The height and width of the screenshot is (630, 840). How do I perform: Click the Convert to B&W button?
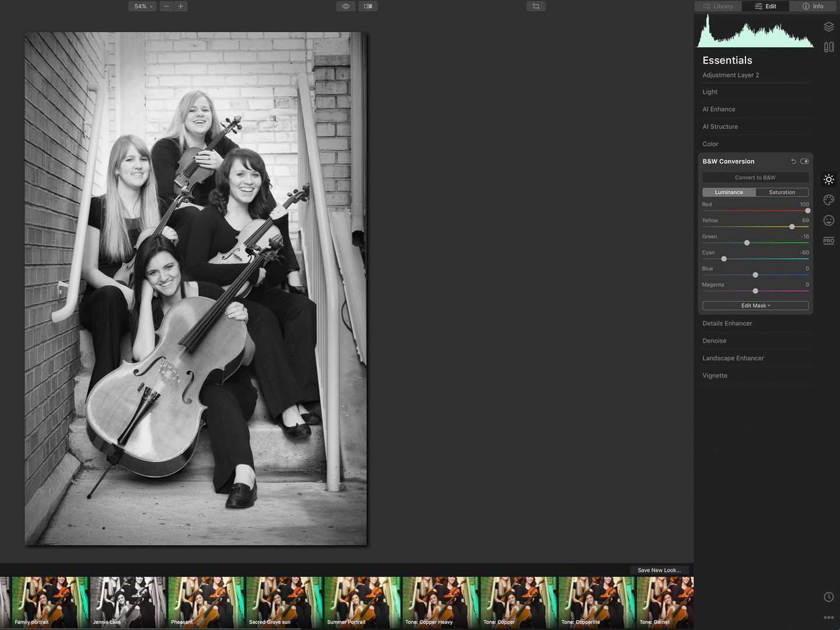(x=755, y=177)
